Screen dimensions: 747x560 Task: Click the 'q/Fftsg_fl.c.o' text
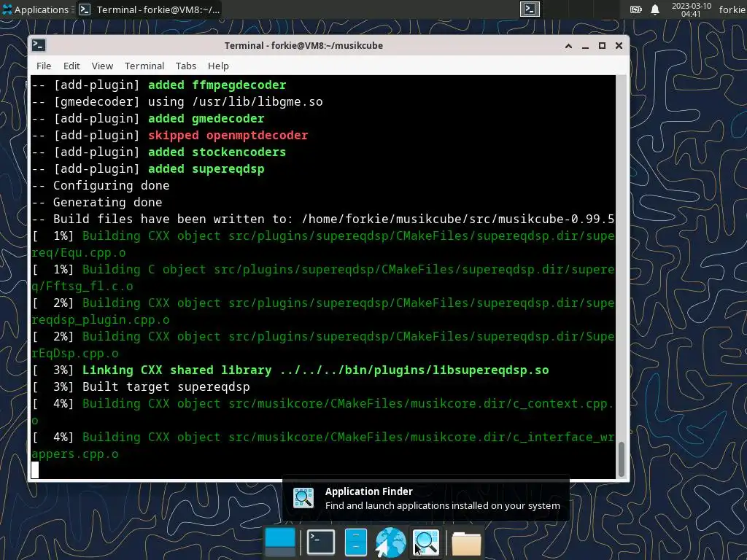pos(82,286)
